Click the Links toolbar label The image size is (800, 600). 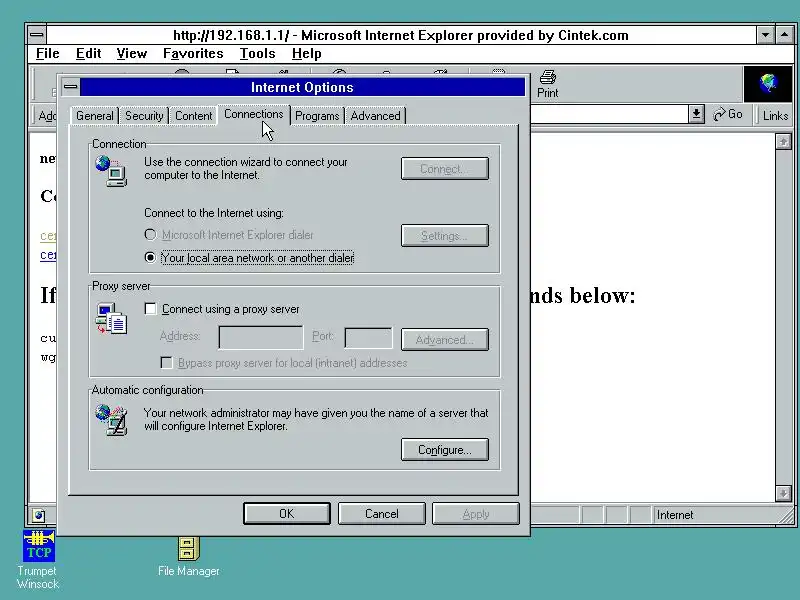[776, 116]
